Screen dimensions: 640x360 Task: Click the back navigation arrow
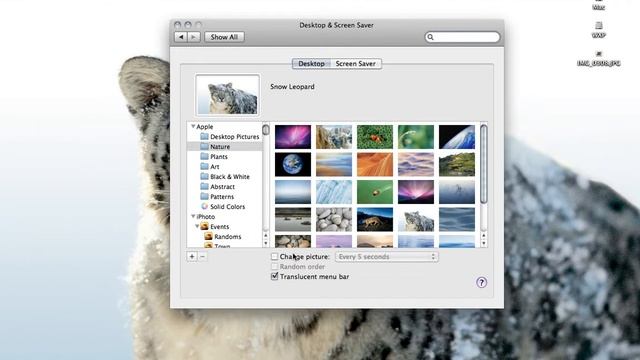(180, 37)
